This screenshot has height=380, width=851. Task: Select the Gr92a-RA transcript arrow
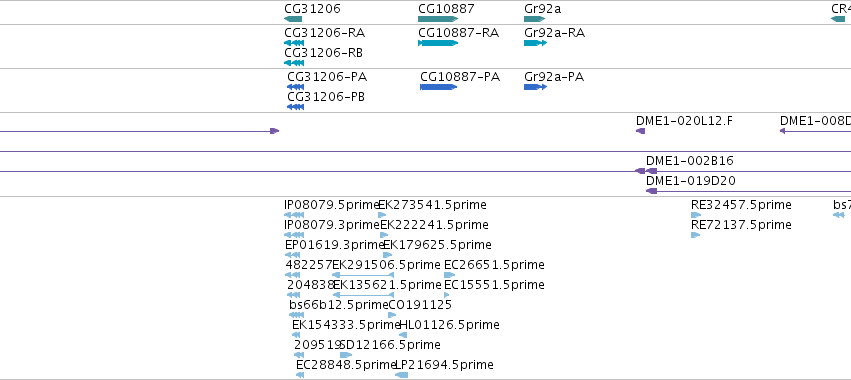coord(535,43)
